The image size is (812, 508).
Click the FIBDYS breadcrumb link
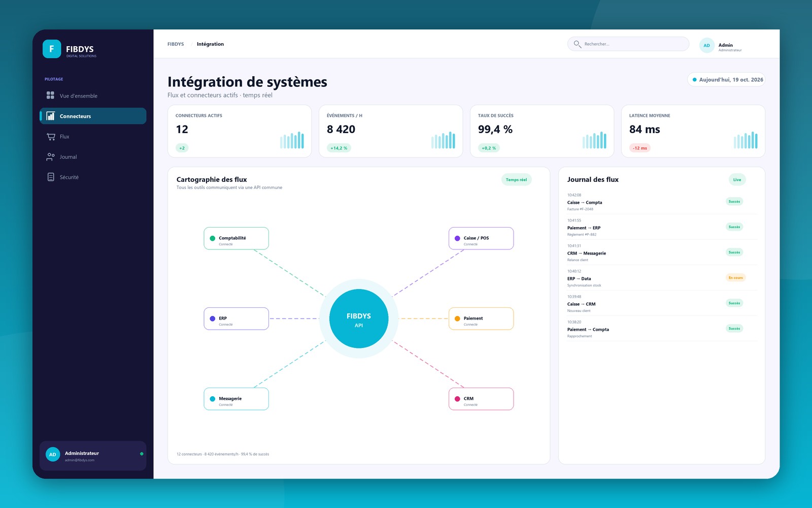[176, 44]
